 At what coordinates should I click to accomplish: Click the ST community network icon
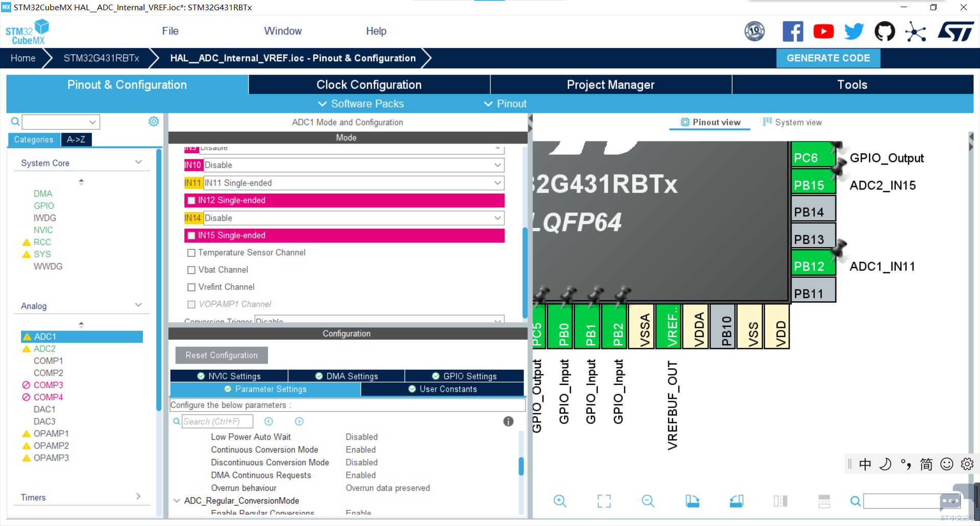tap(916, 32)
